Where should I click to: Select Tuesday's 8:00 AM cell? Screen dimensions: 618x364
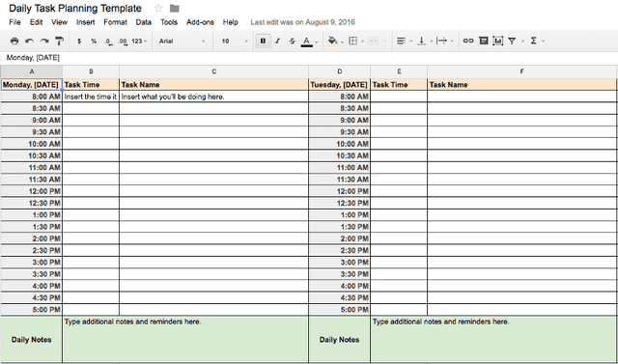coord(339,97)
